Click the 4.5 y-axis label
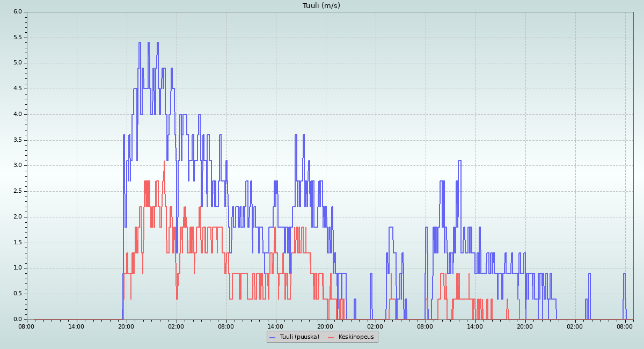This screenshot has height=349, width=644. coord(17,89)
